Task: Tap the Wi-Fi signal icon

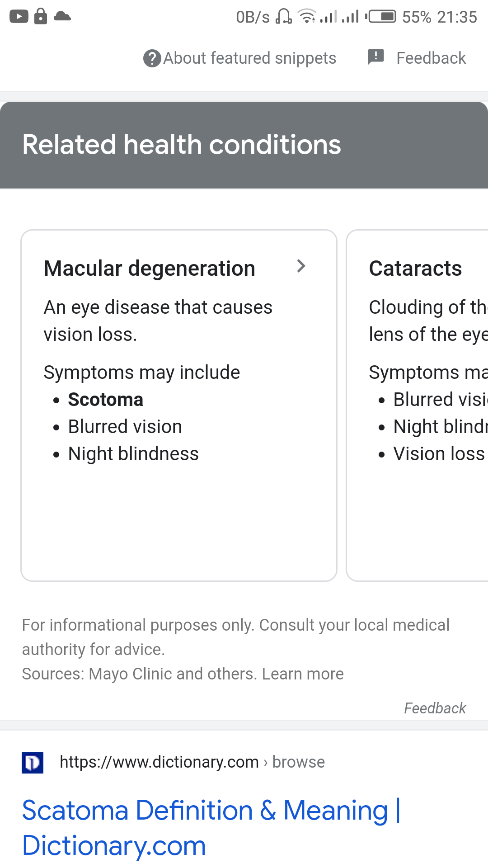Action: click(307, 16)
